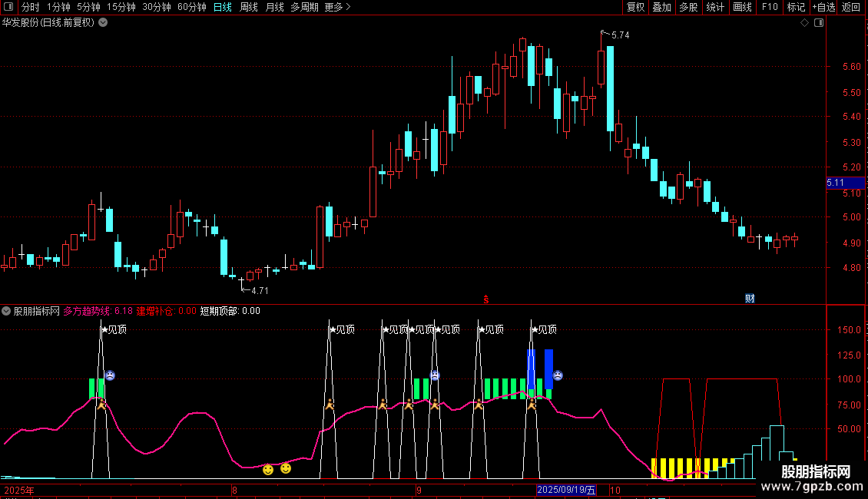Switch to 日线 daily chart

[223, 7]
